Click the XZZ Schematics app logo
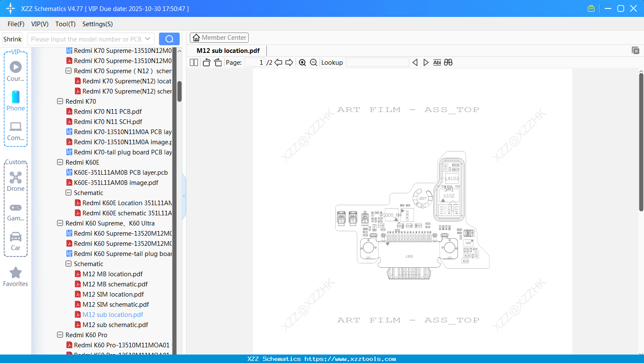Image resolution: width=644 pixels, height=363 pixels. [11, 8]
